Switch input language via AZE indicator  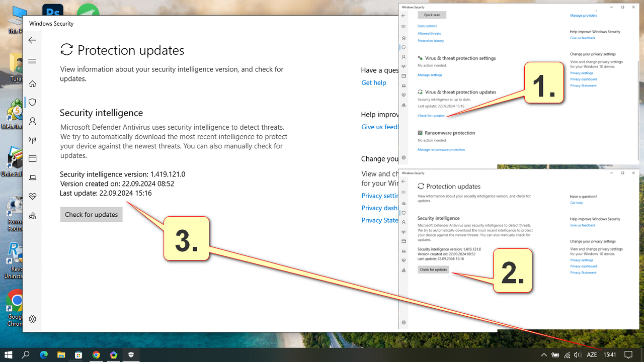(592, 355)
